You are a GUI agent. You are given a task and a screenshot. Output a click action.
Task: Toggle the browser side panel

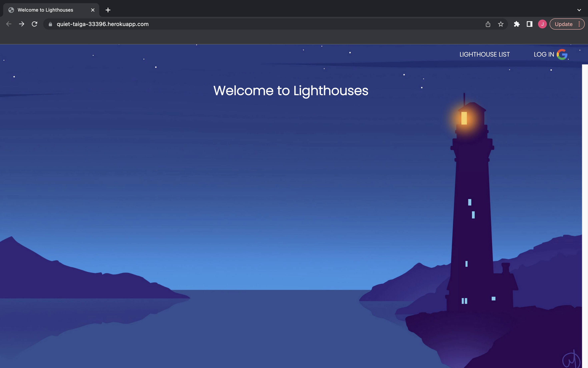coord(530,24)
